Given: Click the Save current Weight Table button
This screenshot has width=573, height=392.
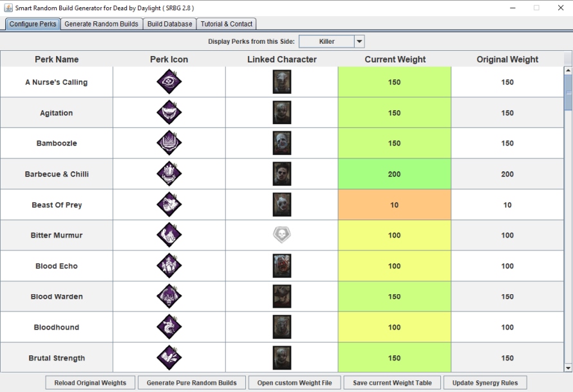Looking at the screenshot, I should coord(392,382).
